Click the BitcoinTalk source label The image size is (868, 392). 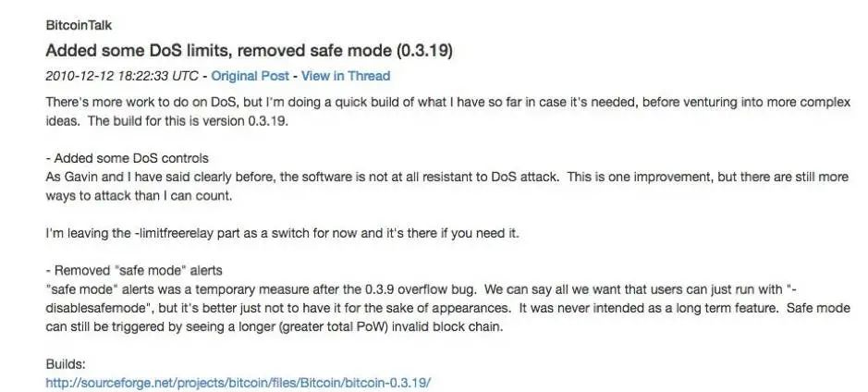pos(78,25)
